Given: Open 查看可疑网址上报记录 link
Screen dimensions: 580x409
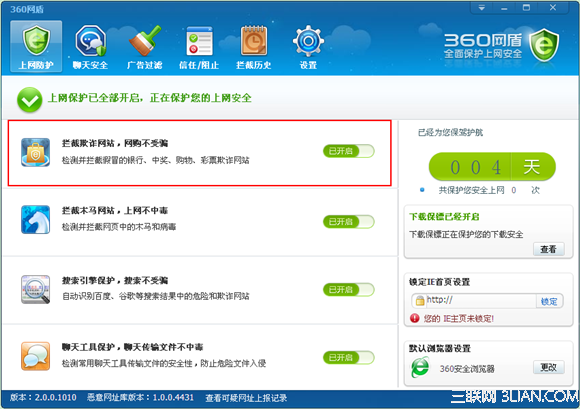Looking at the screenshot, I should click(x=246, y=398).
